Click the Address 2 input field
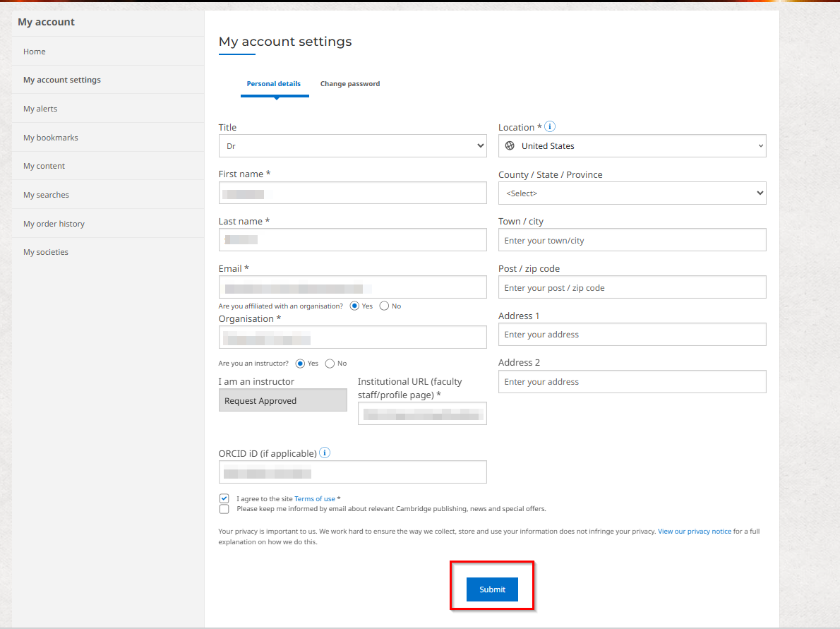Image resolution: width=840 pixels, height=629 pixels. (x=632, y=381)
